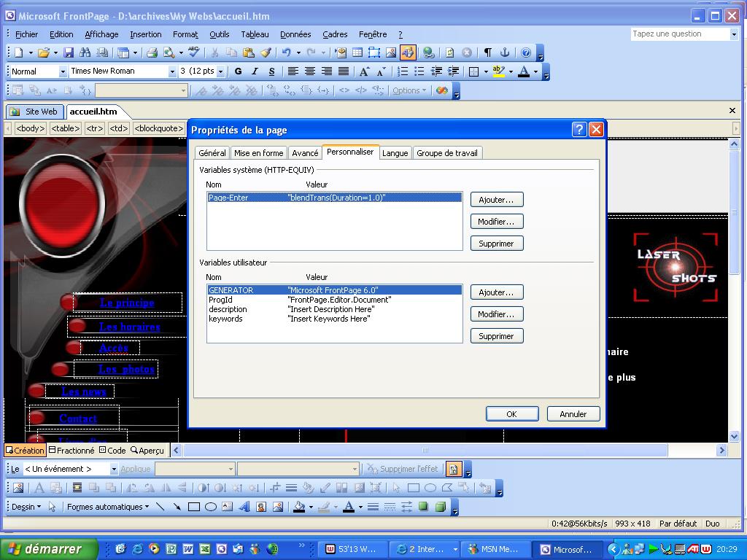Open the 'Un événement' dropdown
Viewport: 747px width, 560px height.
pos(113,469)
